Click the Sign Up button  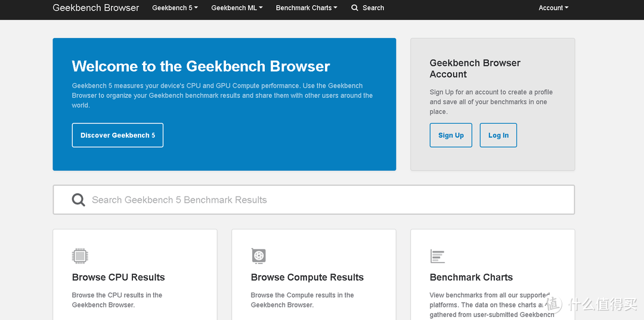tap(451, 135)
